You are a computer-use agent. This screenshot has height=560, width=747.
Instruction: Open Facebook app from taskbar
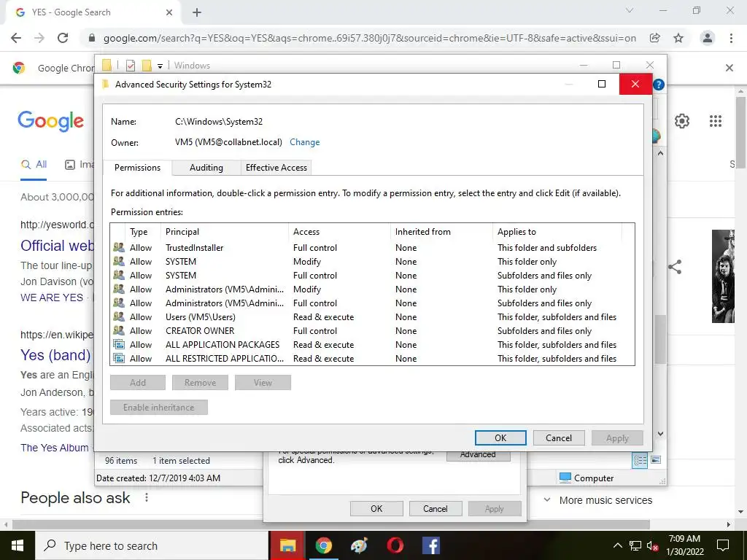pyautogui.click(x=430, y=545)
